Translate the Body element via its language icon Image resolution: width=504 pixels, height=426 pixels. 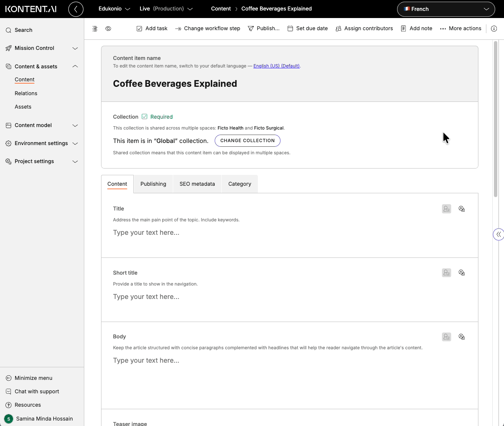[x=462, y=337]
